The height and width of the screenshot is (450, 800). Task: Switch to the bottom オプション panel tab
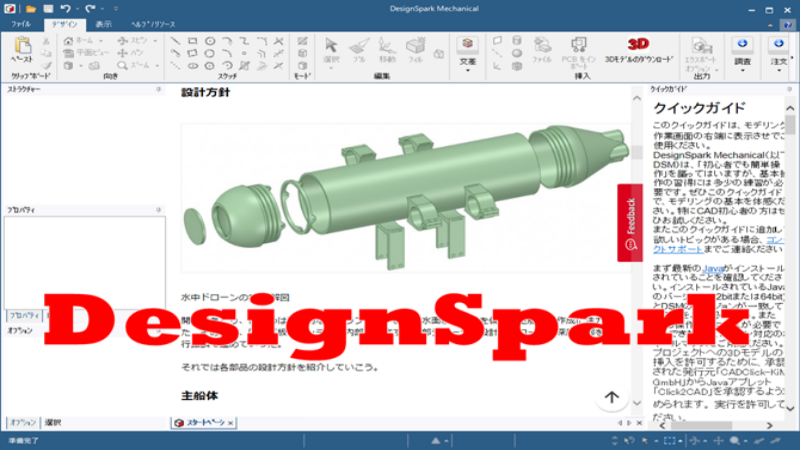coord(23,422)
